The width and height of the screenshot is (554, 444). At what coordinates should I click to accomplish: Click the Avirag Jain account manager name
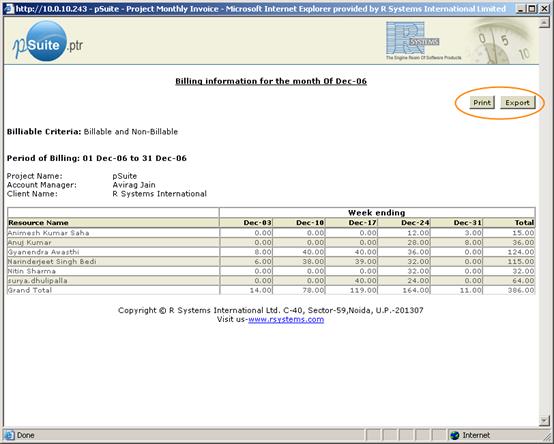pyautogui.click(x=134, y=185)
